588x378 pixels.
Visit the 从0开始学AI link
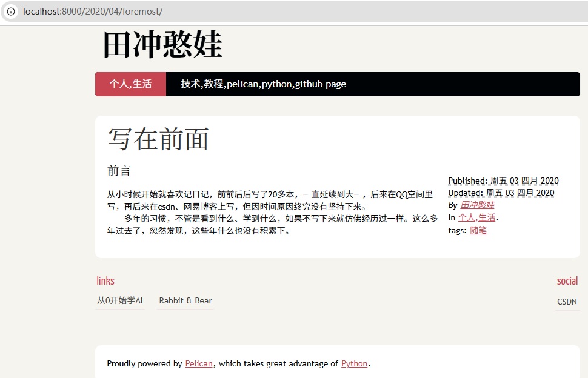[119, 300]
